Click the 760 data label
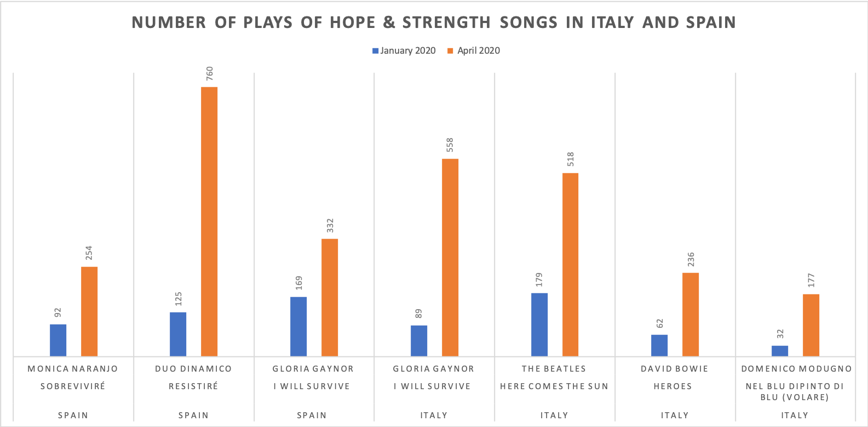The width and height of the screenshot is (868, 427). 209,73
